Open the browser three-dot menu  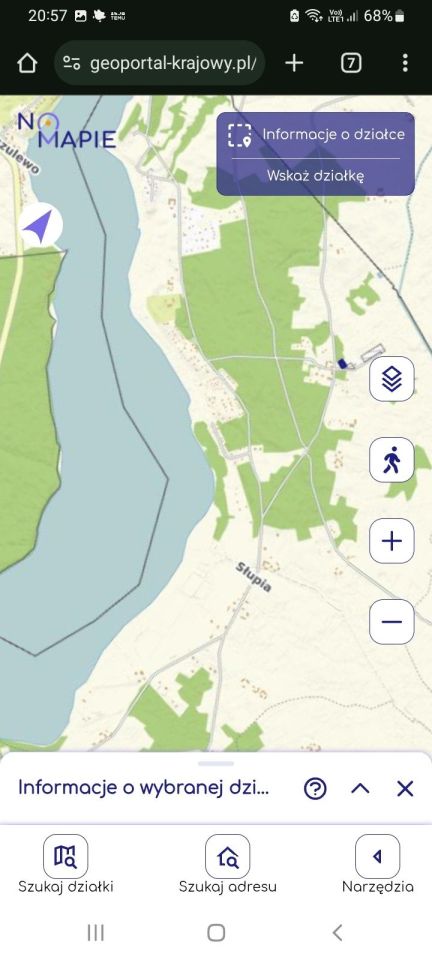click(x=405, y=63)
